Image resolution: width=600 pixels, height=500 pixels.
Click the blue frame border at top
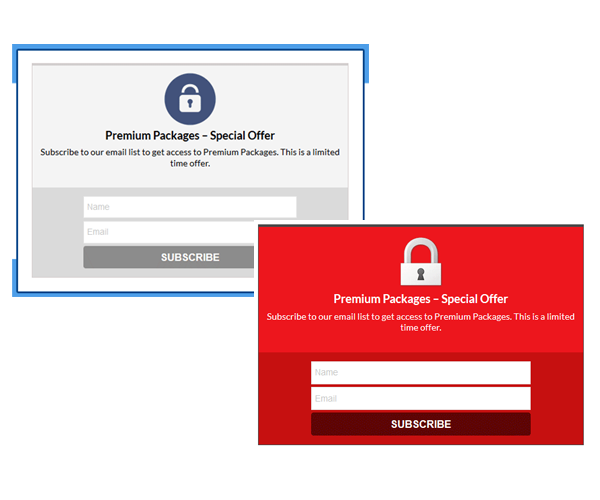click(190, 47)
